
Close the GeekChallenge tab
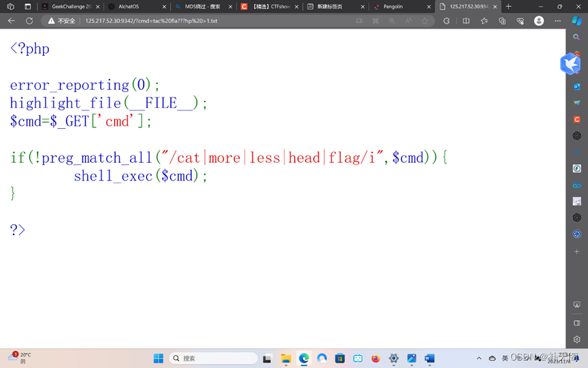98,7
